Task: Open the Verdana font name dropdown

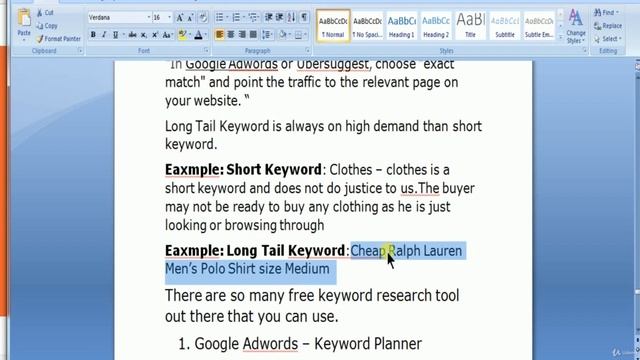Action: [149, 18]
